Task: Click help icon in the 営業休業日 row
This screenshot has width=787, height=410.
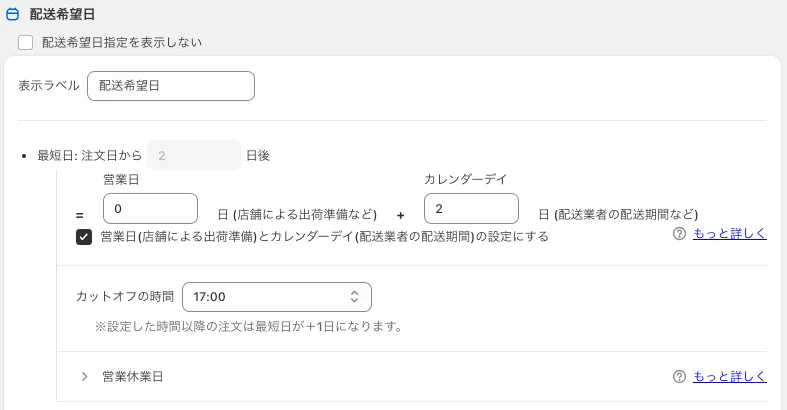Action: (680, 377)
